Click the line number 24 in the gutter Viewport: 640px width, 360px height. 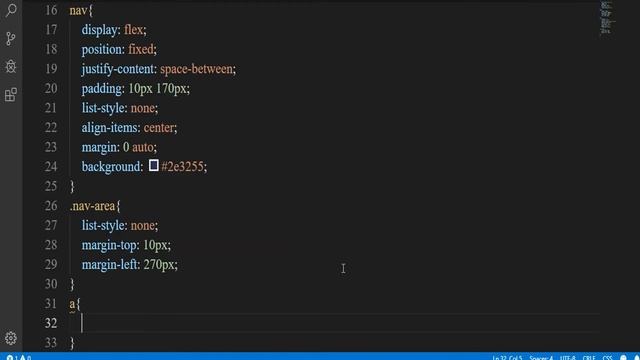[x=51, y=167]
